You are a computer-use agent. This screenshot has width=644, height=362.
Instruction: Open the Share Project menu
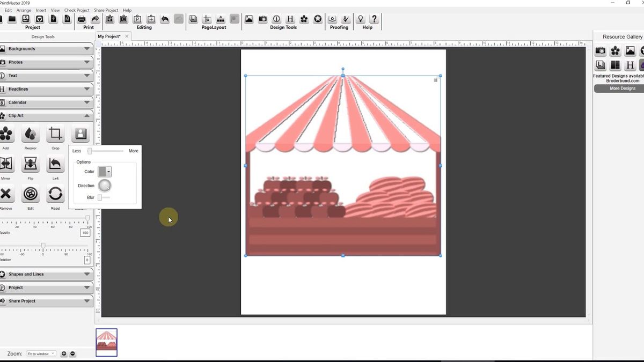106,10
